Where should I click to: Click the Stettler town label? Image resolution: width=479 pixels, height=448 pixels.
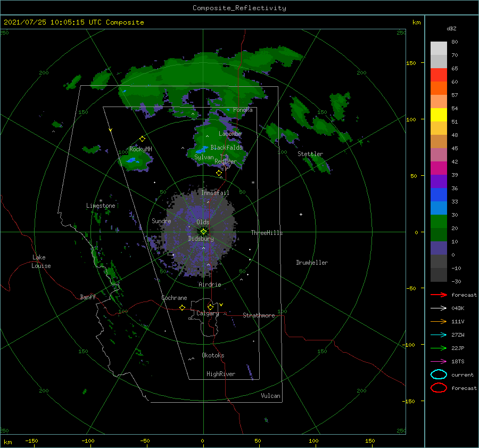coord(310,154)
